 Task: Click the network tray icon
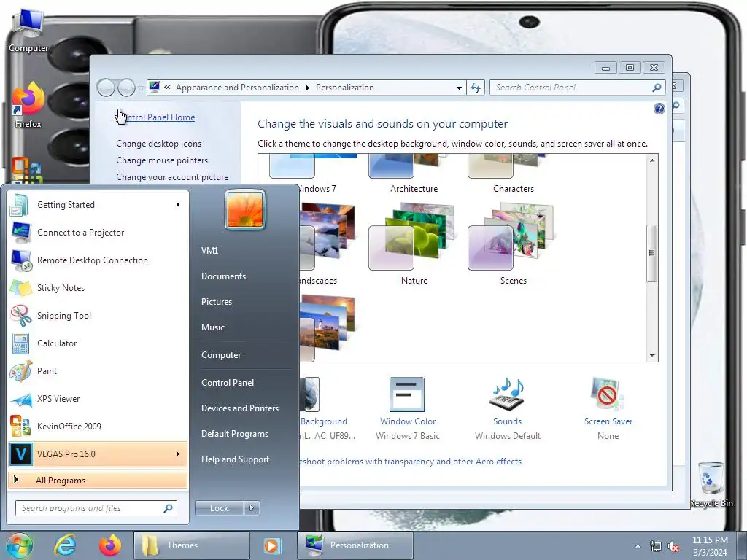pyautogui.click(x=656, y=547)
